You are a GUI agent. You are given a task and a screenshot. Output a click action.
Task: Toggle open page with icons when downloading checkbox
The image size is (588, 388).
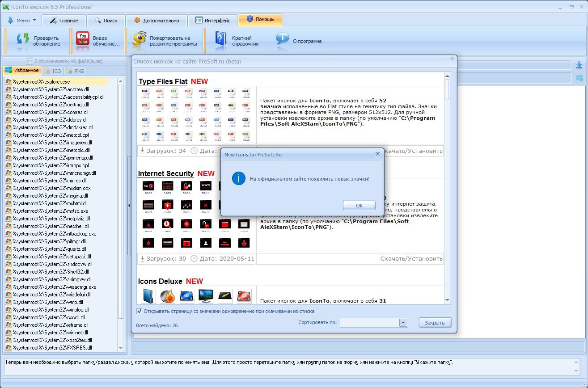pos(140,311)
